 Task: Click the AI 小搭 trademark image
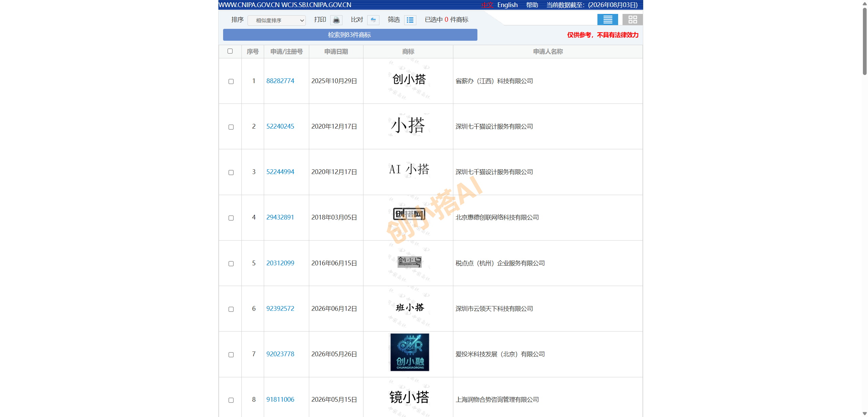tap(409, 169)
